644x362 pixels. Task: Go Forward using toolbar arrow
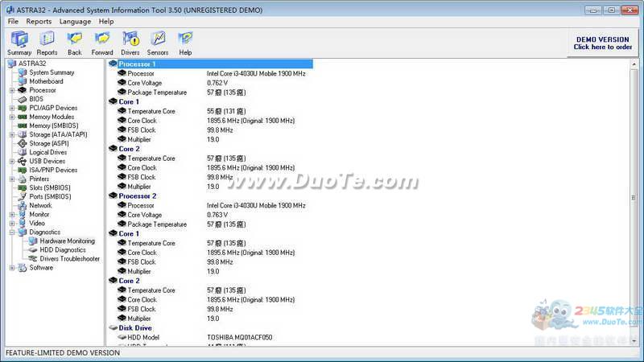pos(102,43)
